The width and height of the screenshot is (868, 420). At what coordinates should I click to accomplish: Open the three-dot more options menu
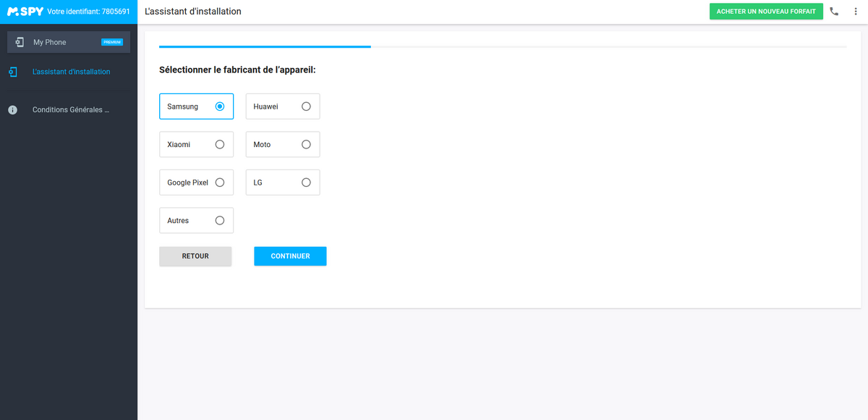[x=854, y=12]
